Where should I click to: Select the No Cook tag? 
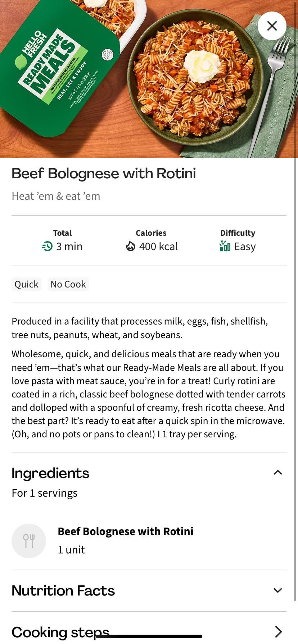68,284
